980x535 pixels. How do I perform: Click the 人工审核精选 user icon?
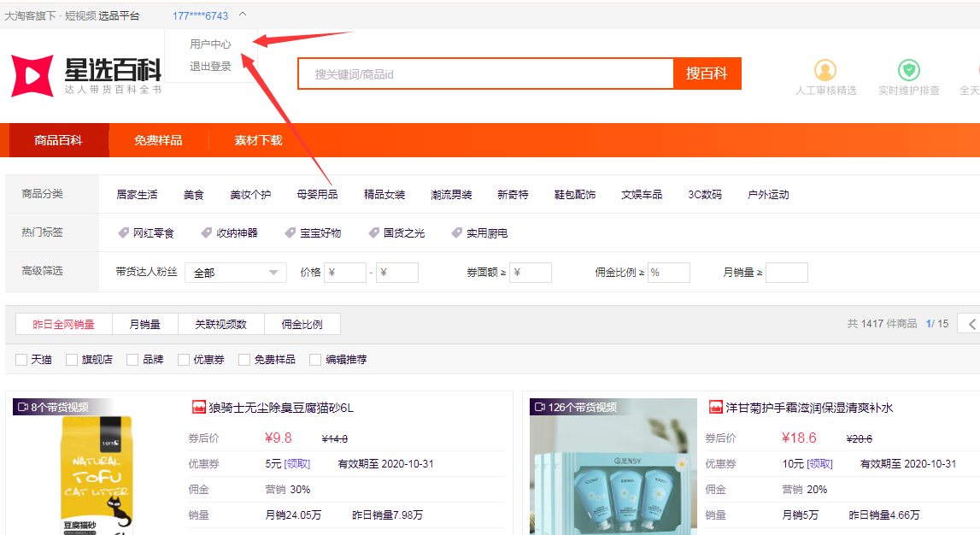tap(824, 70)
